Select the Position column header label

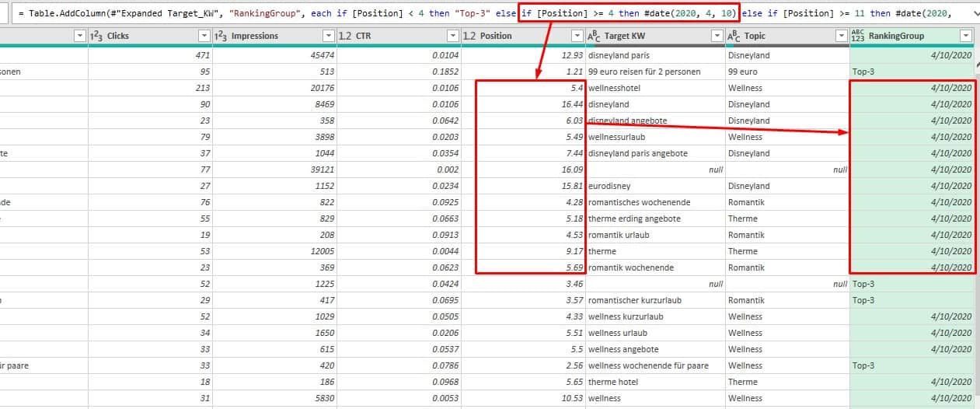pyautogui.click(x=496, y=36)
